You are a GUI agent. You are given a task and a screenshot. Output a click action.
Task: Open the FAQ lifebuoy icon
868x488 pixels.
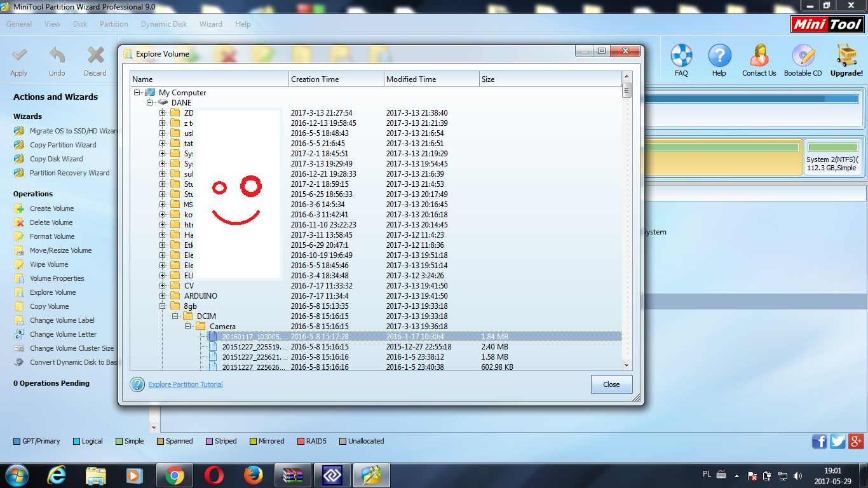click(681, 55)
